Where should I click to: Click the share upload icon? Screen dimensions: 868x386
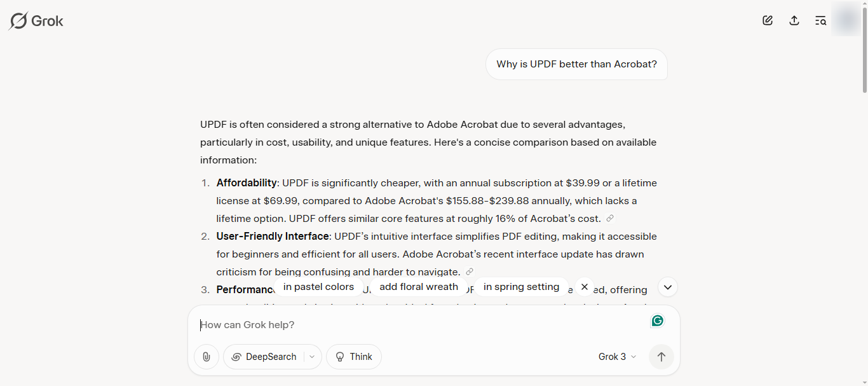click(x=794, y=20)
